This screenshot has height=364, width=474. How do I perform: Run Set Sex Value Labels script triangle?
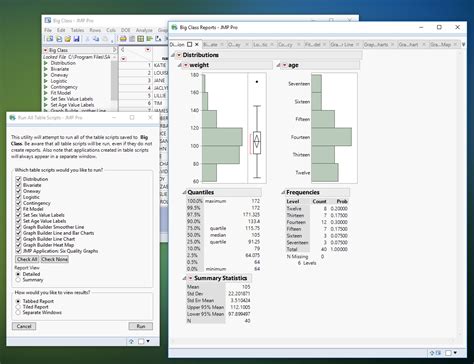46,99
